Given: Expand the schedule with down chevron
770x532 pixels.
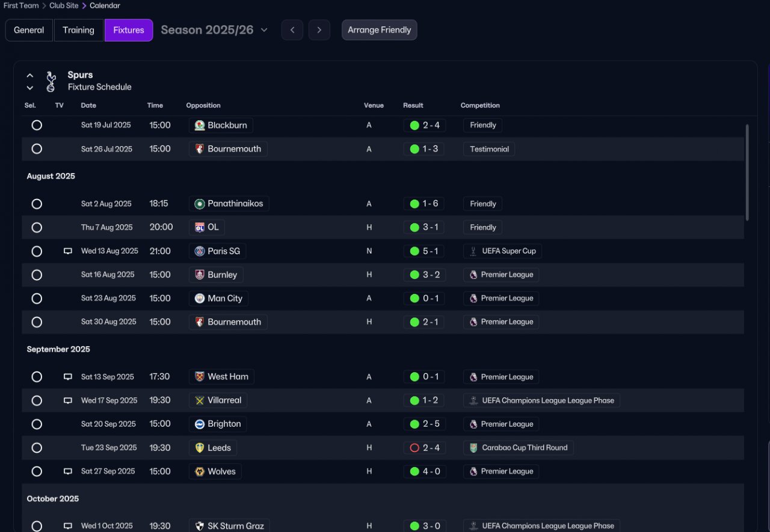Looking at the screenshot, I should (x=30, y=88).
